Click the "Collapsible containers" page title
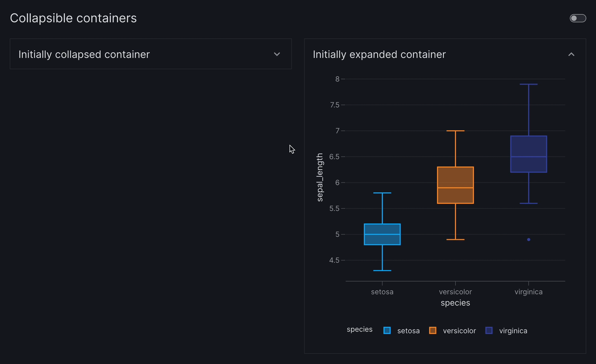Viewport: 596px width, 364px height. (73, 18)
